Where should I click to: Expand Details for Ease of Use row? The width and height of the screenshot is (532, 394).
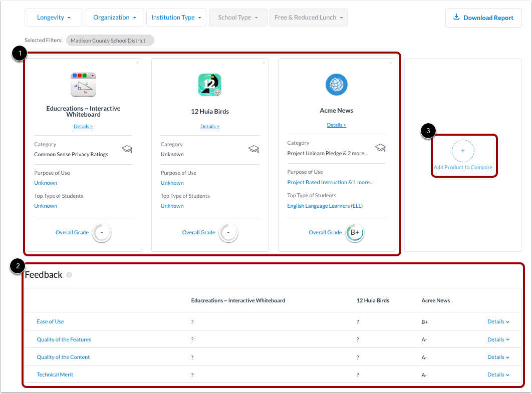[498, 321]
